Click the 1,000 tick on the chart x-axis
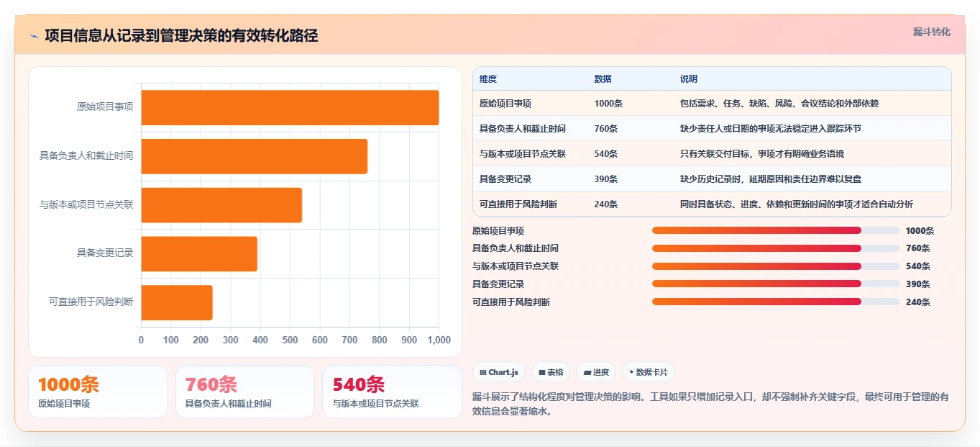The width and height of the screenshot is (980, 447). (439, 340)
